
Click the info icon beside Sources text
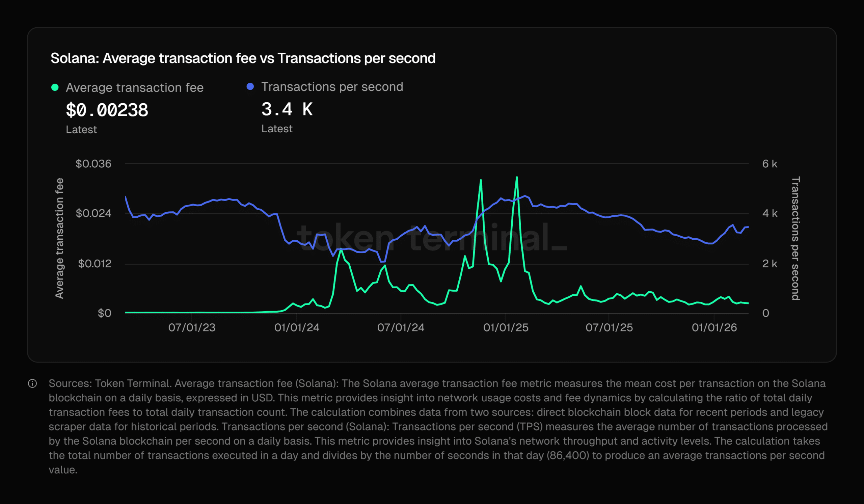[x=33, y=383]
